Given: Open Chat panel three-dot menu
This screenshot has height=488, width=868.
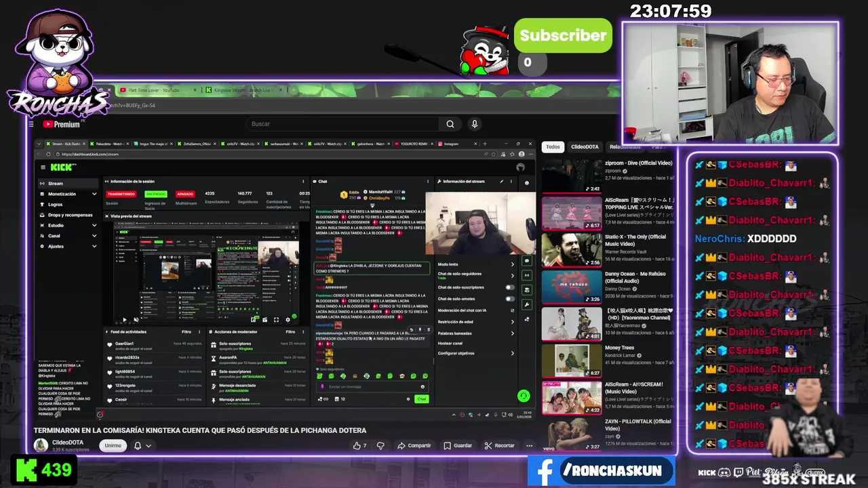Looking at the screenshot, I should coord(428,182).
